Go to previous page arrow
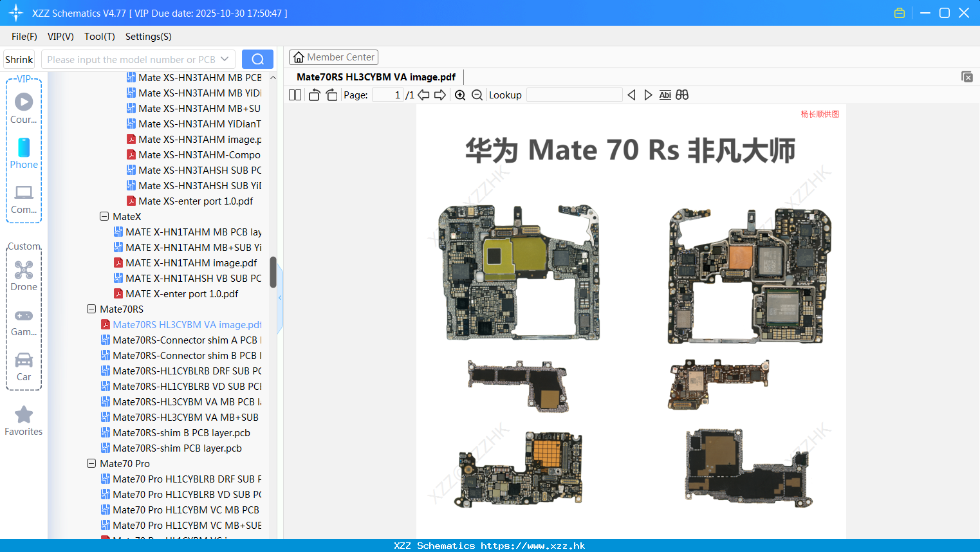The width and height of the screenshot is (980, 552). click(423, 95)
